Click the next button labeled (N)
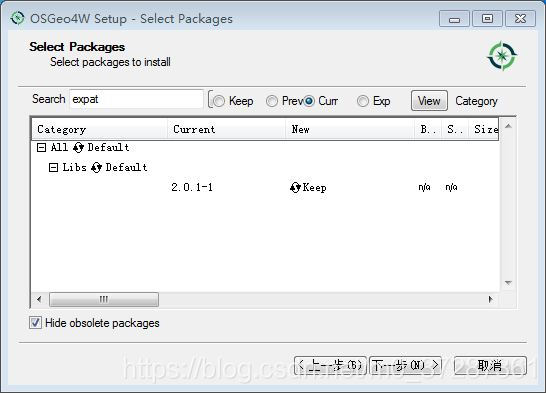546x393 pixels. click(x=405, y=366)
